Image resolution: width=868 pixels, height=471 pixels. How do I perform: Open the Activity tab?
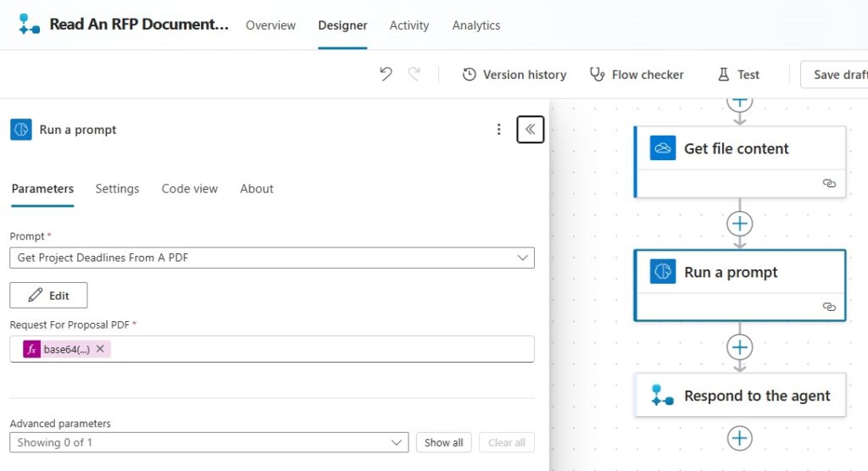point(409,25)
